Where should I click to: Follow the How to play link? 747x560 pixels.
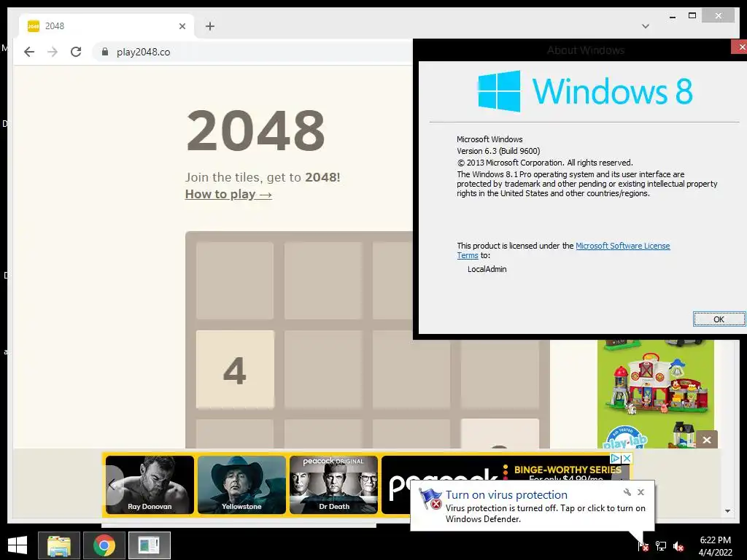(228, 194)
